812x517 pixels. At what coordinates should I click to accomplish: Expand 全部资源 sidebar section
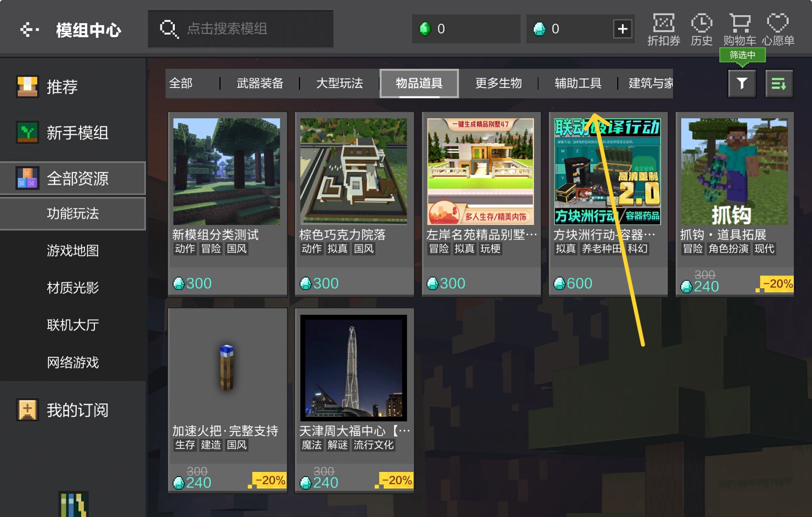click(x=77, y=179)
